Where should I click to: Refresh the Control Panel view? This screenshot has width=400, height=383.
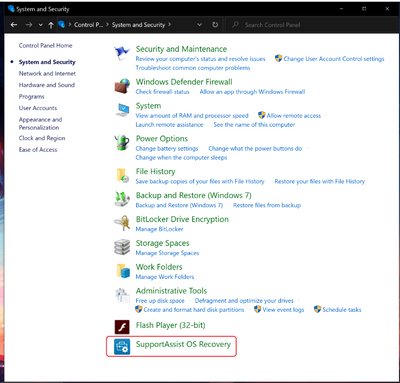215,25
